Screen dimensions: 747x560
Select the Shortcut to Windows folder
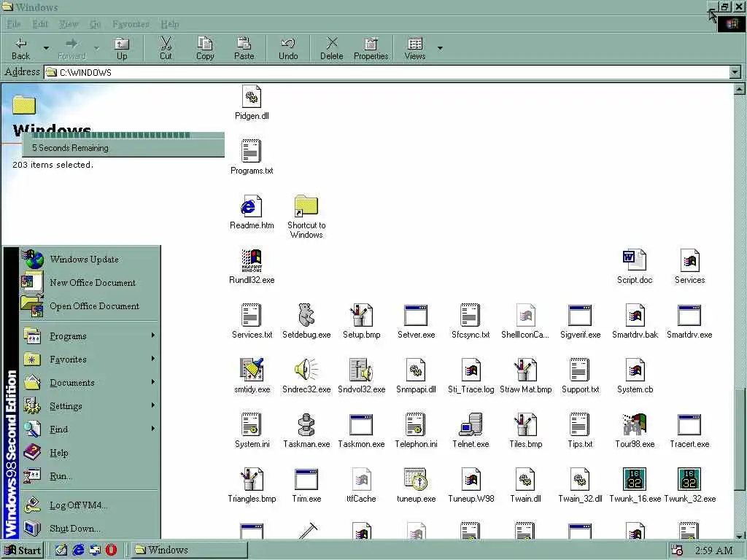point(306,216)
